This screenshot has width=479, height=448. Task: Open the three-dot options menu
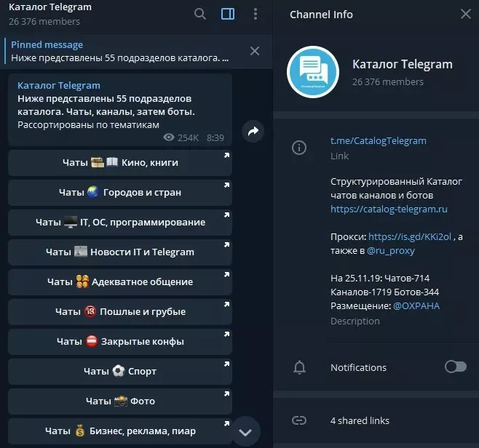pyautogui.click(x=256, y=14)
